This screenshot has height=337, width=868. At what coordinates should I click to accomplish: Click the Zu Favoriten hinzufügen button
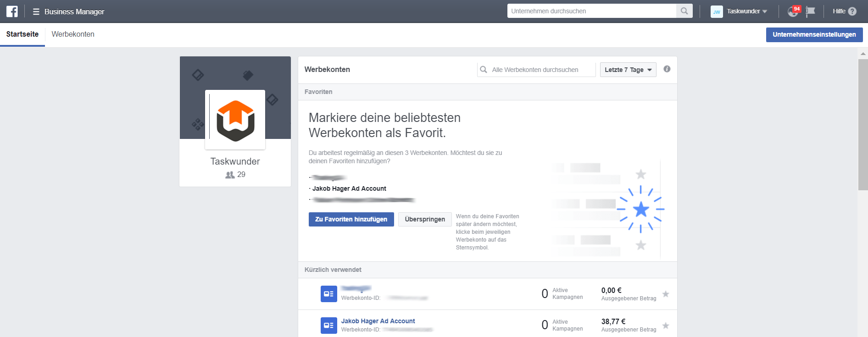(x=351, y=219)
